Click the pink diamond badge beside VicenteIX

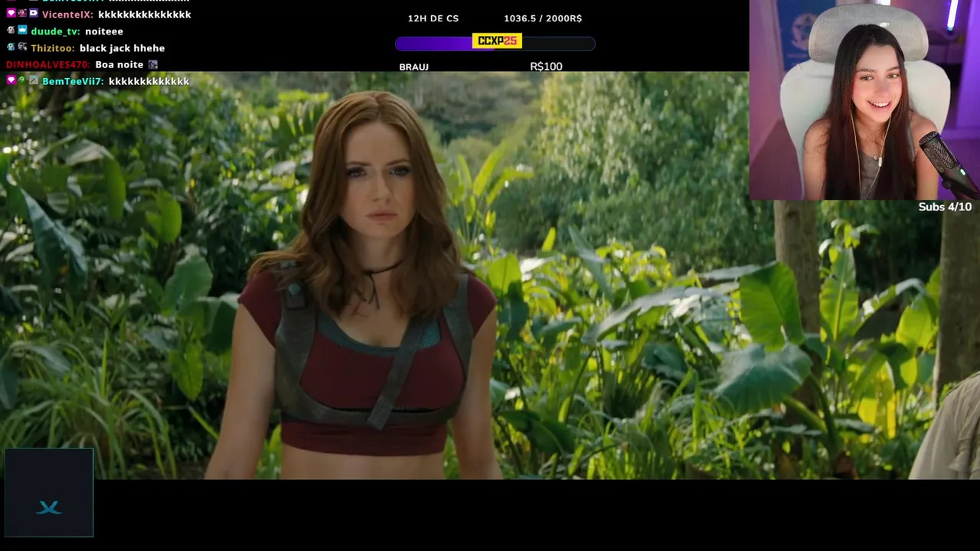coord(11,14)
